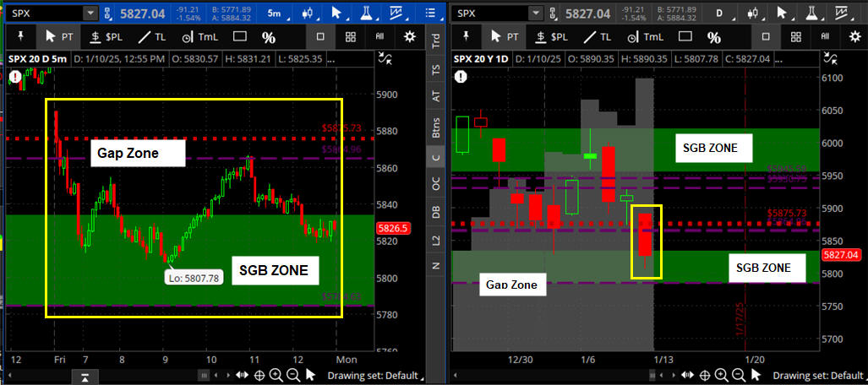Click the alert exclamation icon on right chart
The height and width of the screenshot is (385, 868).
tap(460, 76)
